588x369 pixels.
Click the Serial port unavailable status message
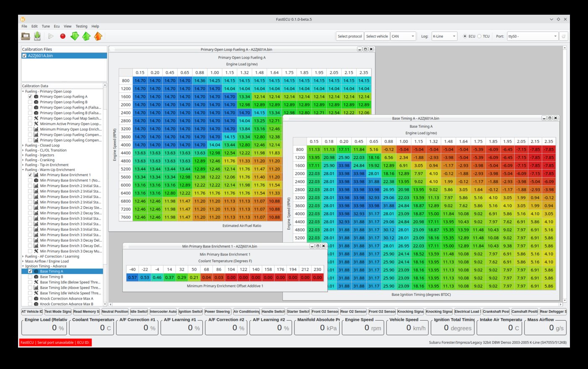coord(55,343)
